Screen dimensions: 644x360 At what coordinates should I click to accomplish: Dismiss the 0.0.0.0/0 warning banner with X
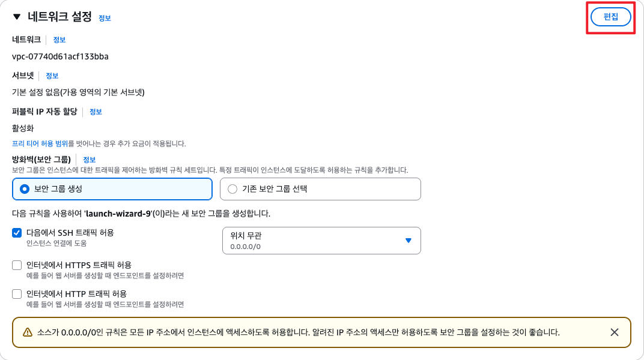(x=615, y=332)
